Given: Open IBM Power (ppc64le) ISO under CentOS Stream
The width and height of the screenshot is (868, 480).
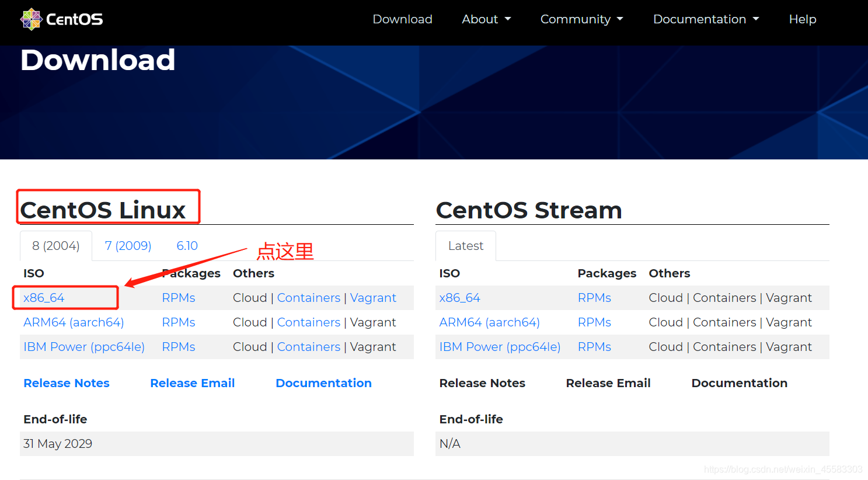Looking at the screenshot, I should 500,347.
